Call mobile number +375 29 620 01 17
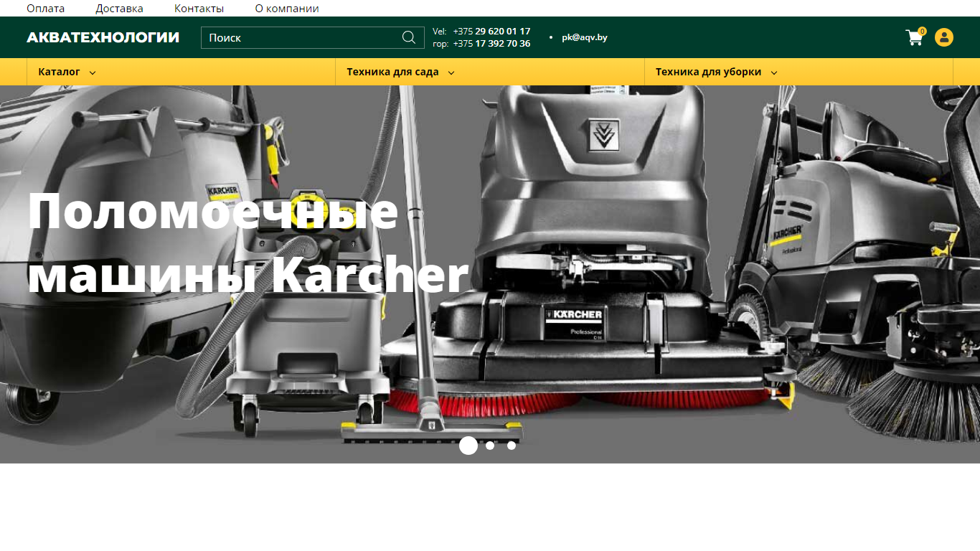Screen dimensions: 980x551 491,32
